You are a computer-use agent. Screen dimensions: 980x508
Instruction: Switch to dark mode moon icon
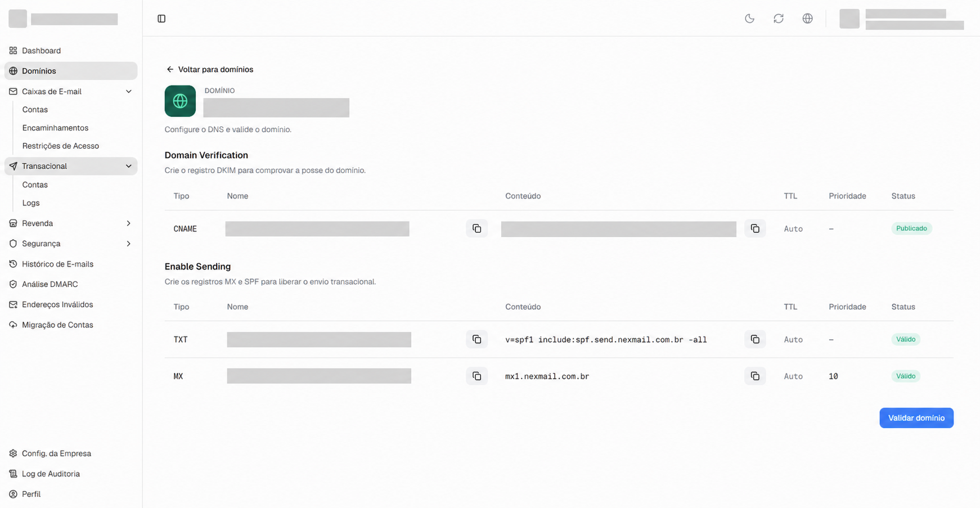pos(749,19)
